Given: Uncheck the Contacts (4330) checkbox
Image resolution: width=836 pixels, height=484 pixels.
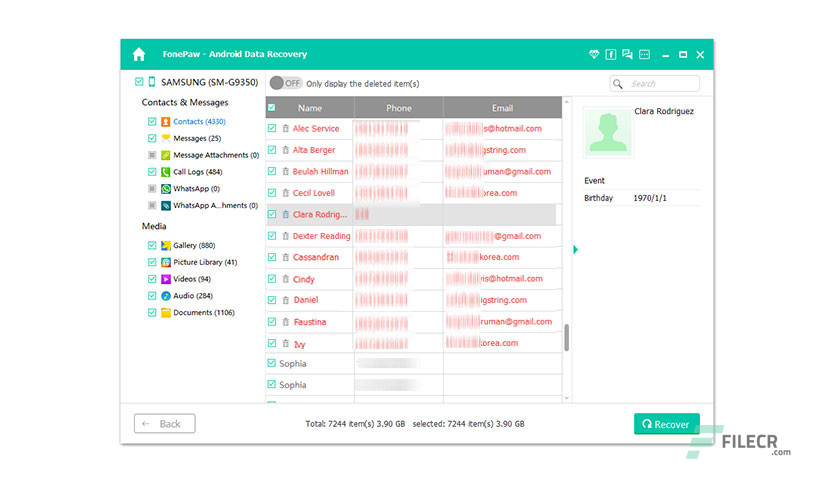Looking at the screenshot, I should (152, 122).
